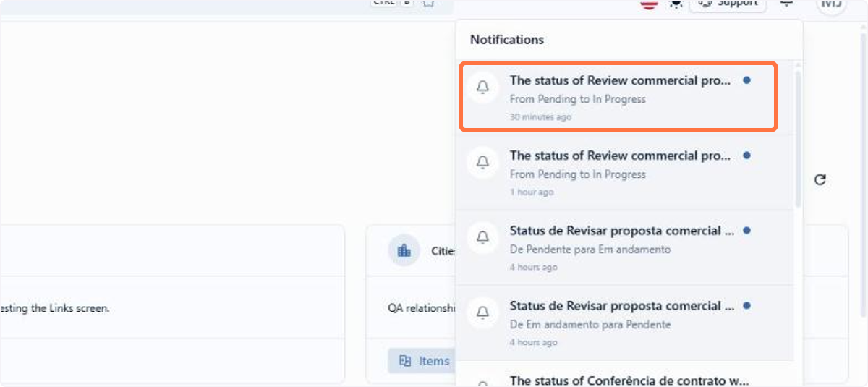868x387 pixels.
Task: Click unread dot on De Pendente para Em andamento row
Action: [x=746, y=231]
